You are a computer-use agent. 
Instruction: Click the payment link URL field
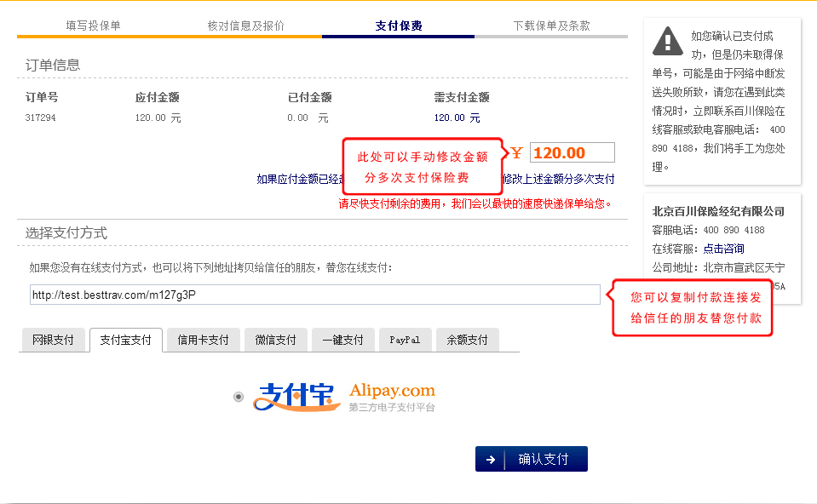pyautogui.click(x=314, y=295)
